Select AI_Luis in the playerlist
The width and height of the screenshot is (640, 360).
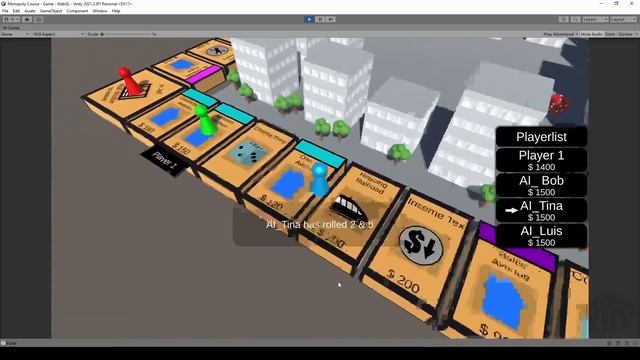click(x=541, y=236)
